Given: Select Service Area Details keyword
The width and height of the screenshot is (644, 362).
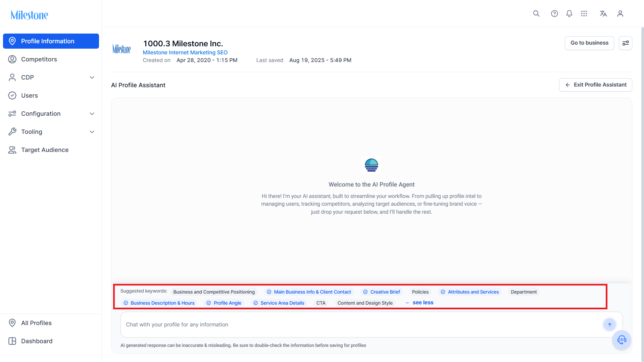Looking at the screenshot, I should click(279, 303).
